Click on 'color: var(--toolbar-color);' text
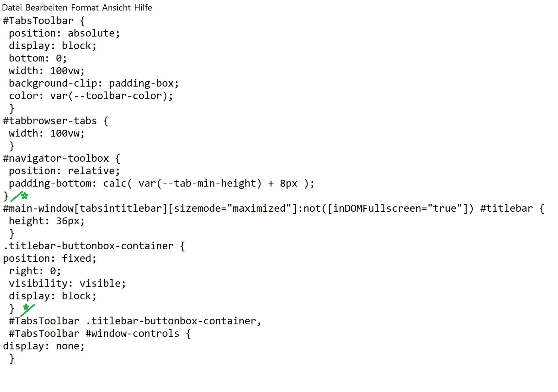 (x=91, y=96)
